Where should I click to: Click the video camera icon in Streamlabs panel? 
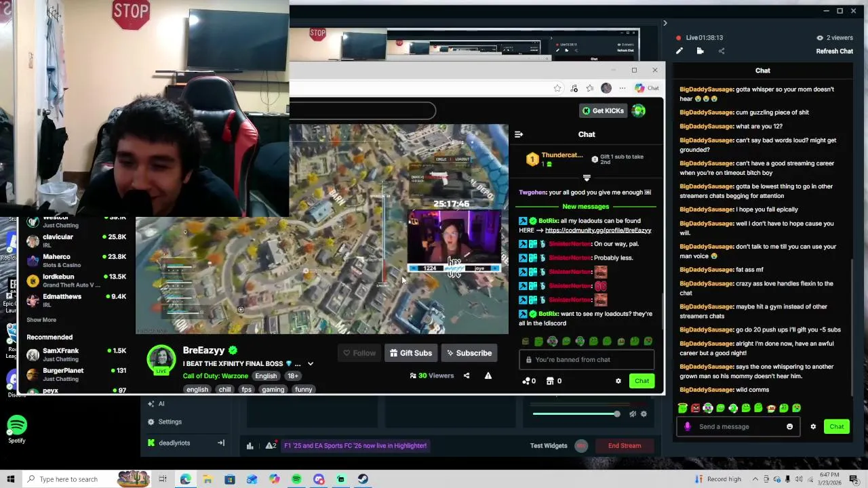[701, 52]
